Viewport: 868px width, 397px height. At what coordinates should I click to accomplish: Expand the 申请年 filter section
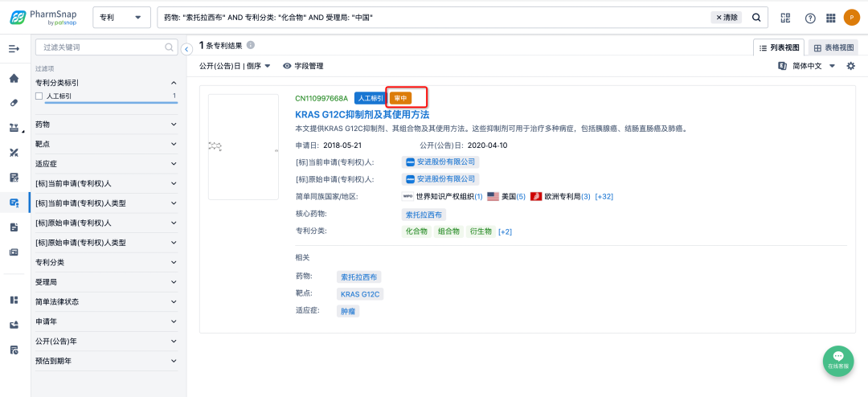click(174, 321)
